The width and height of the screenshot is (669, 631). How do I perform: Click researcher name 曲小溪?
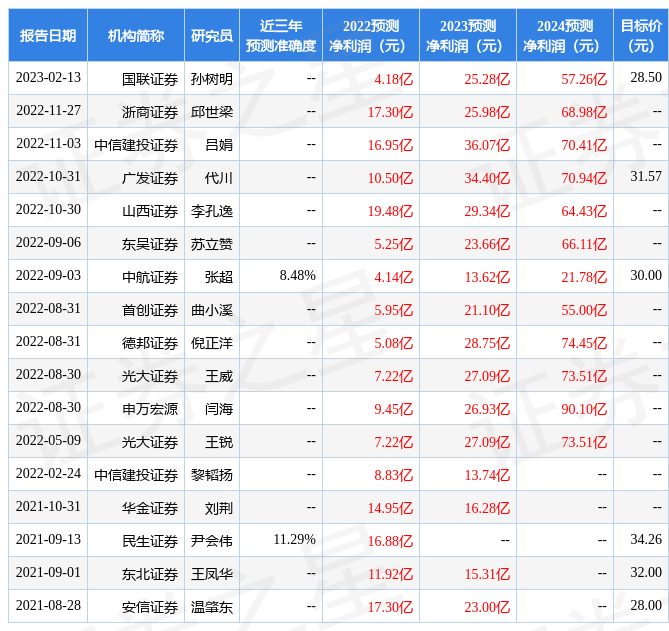[212, 310]
